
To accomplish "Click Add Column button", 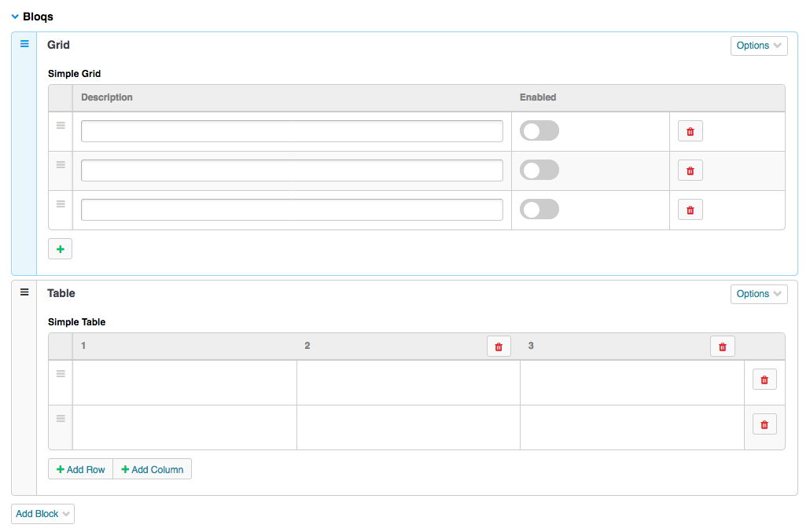I will pyautogui.click(x=153, y=469).
